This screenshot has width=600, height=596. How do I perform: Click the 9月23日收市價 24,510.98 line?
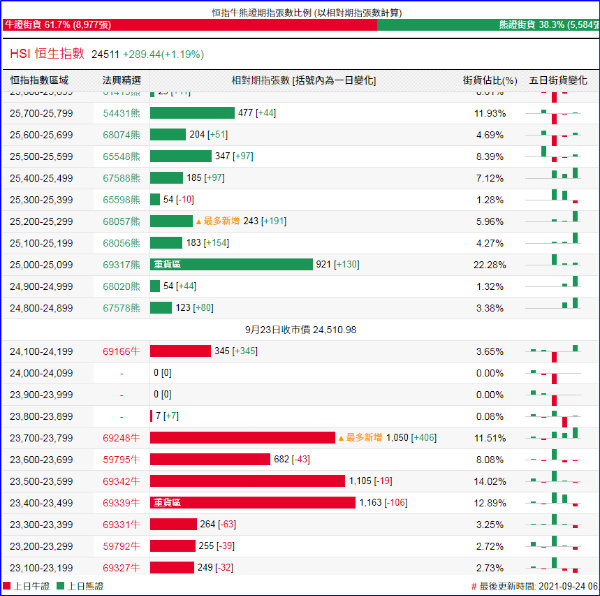click(x=301, y=330)
